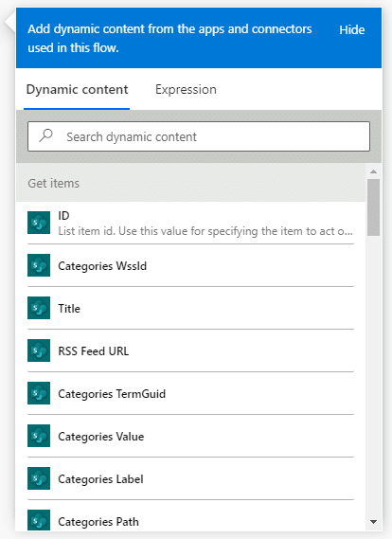Click the SharePoint icon beside ID

[x=39, y=223]
